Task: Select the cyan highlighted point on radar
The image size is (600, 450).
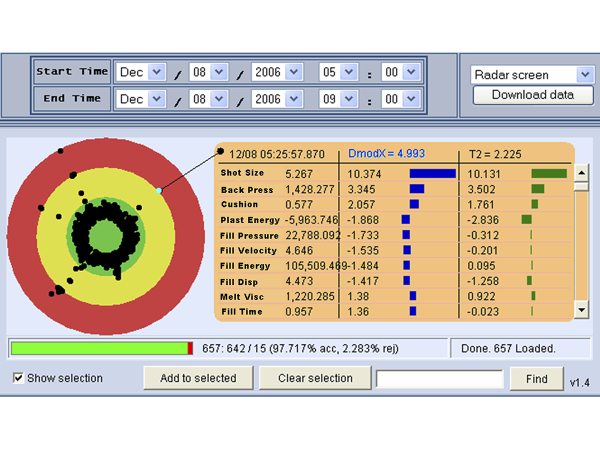Action: pyautogui.click(x=159, y=189)
